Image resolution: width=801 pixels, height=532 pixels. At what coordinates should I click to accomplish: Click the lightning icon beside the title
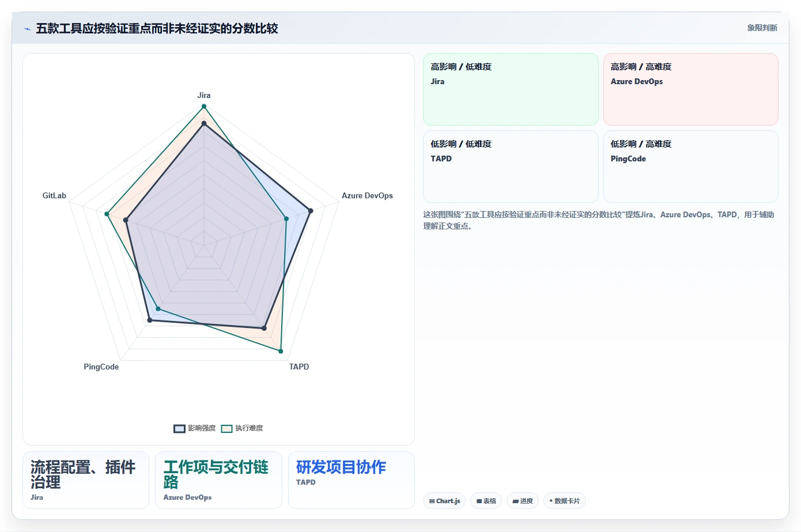[27, 29]
